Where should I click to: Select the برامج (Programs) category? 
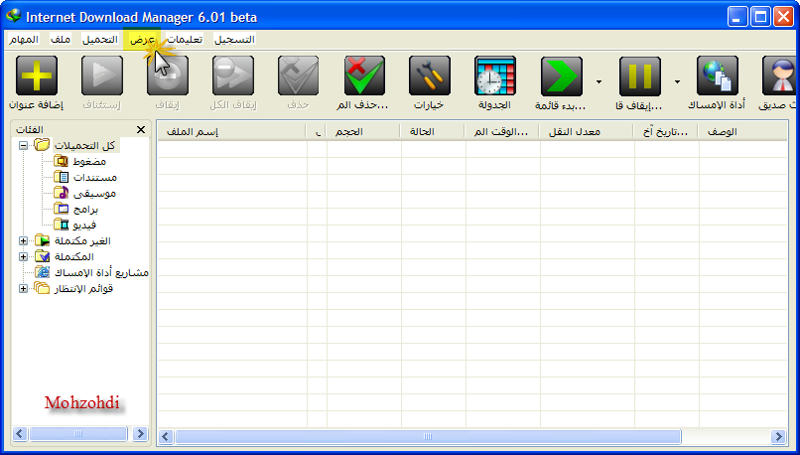coord(85,209)
